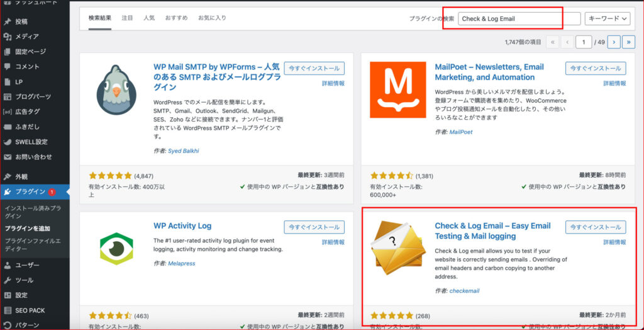Click the [ad] icon next to 広告タグ
The height and width of the screenshot is (330, 644).
click(8, 111)
